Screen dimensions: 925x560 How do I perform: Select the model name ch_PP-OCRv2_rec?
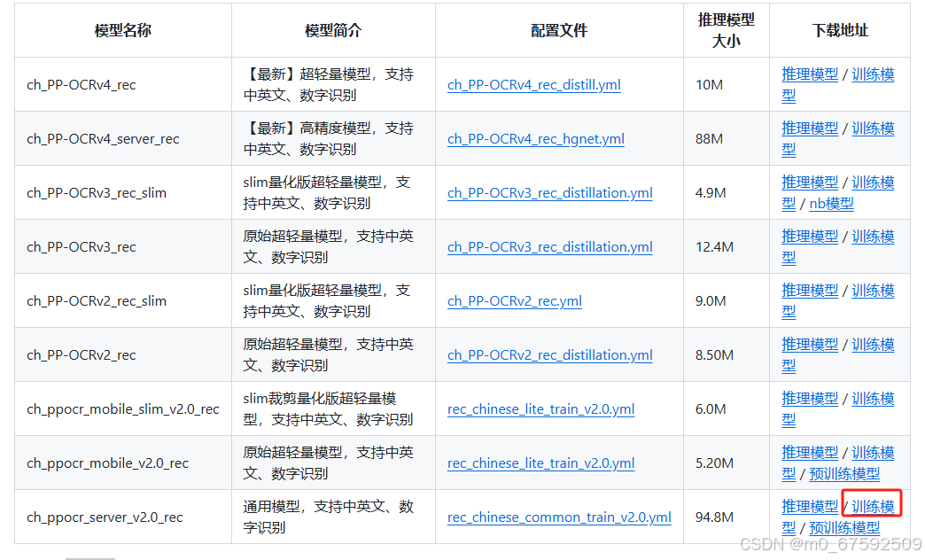82,355
